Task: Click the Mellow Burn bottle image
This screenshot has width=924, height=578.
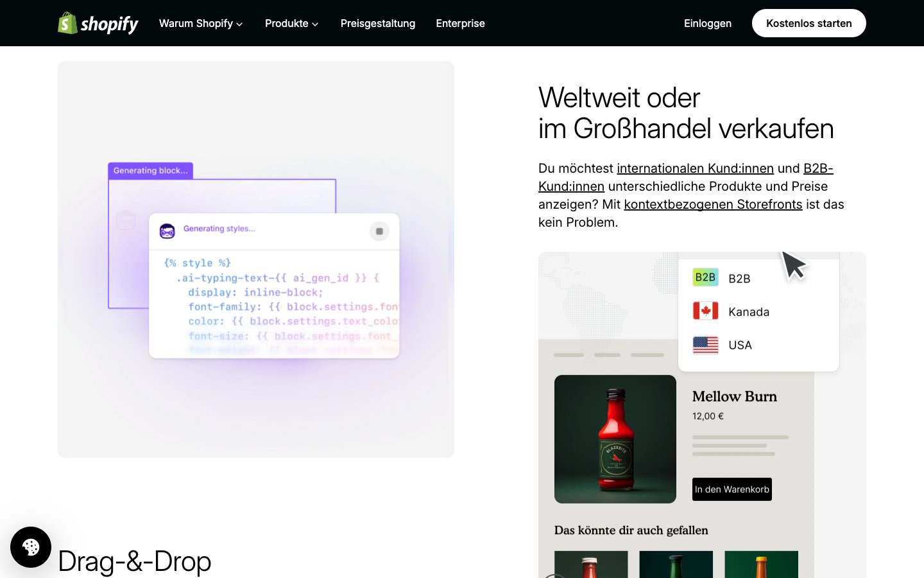Action: [x=615, y=439]
